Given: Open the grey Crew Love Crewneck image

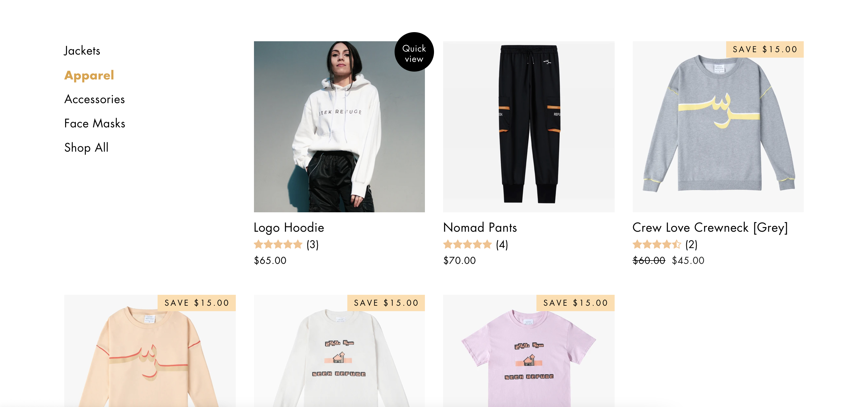Looking at the screenshot, I should pyautogui.click(x=718, y=127).
